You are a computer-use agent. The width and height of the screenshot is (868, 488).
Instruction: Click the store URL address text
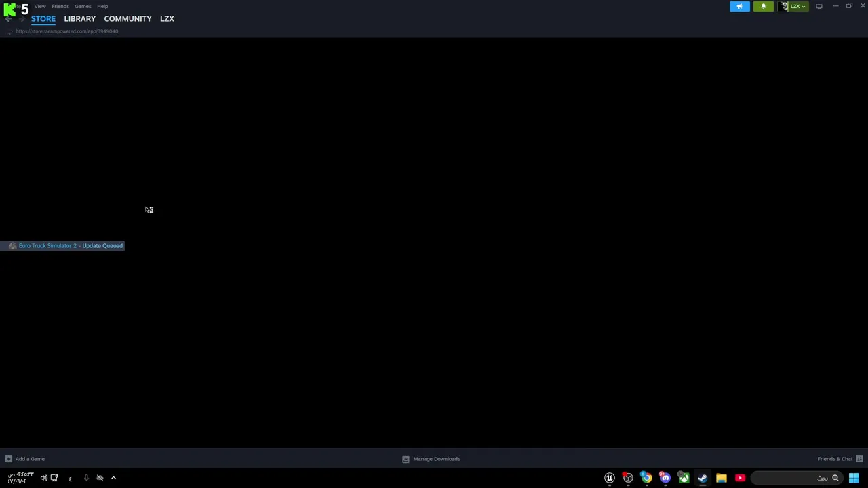67,31
